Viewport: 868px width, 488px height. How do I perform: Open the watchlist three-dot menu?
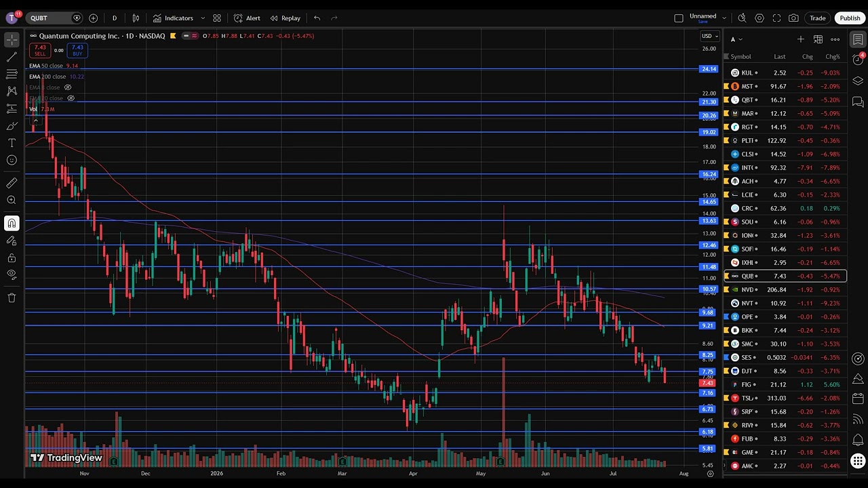coord(835,39)
